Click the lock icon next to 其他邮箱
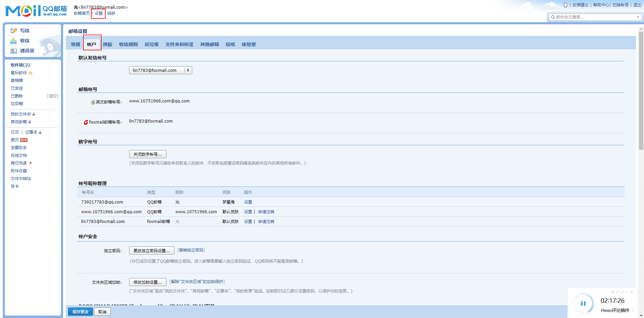Screen dimensions: 644x318 [30, 122]
